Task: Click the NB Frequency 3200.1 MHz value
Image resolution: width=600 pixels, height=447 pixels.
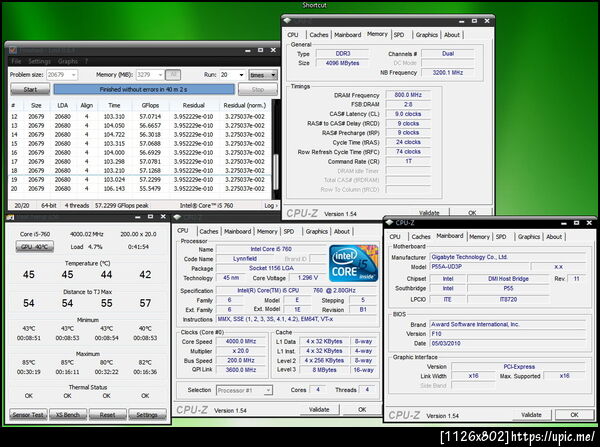Action: click(x=448, y=72)
